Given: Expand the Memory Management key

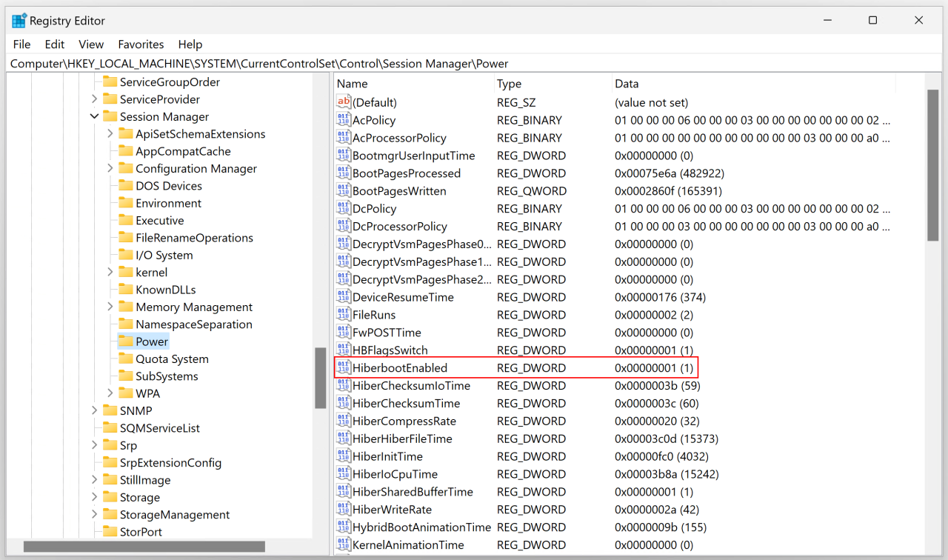Looking at the screenshot, I should pos(110,307).
